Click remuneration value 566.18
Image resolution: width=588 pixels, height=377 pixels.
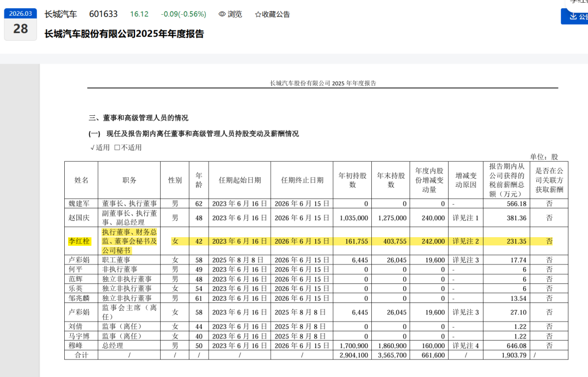click(x=517, y=204)
